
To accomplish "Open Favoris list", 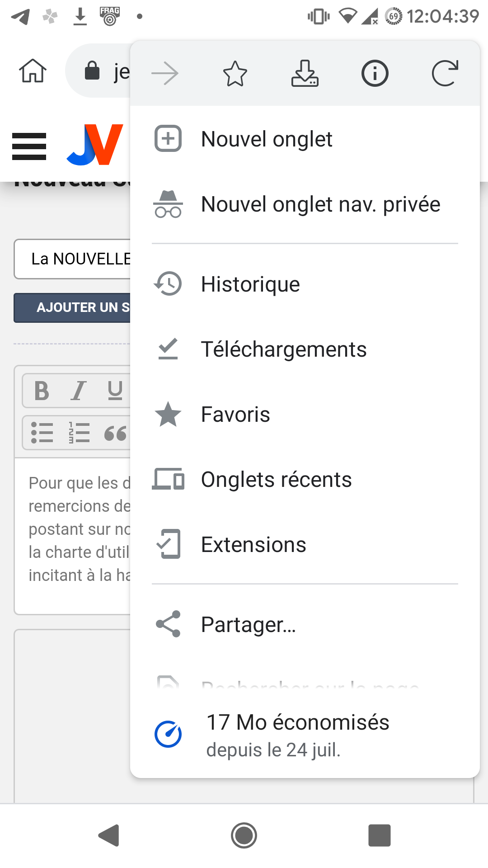I will point(235,415).
